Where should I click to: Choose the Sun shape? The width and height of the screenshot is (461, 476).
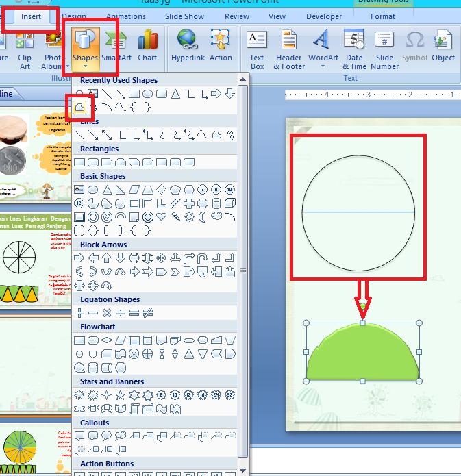(189, 217)
